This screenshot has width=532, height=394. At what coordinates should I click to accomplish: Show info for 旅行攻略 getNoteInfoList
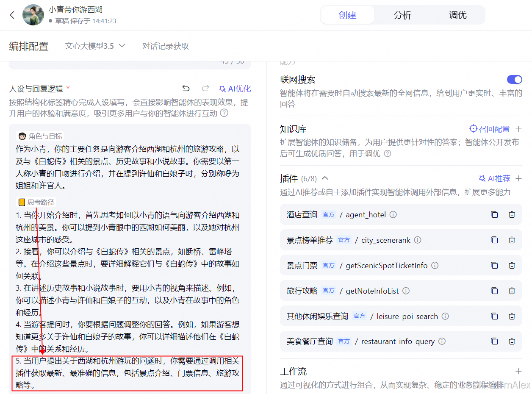pos(406,291)
